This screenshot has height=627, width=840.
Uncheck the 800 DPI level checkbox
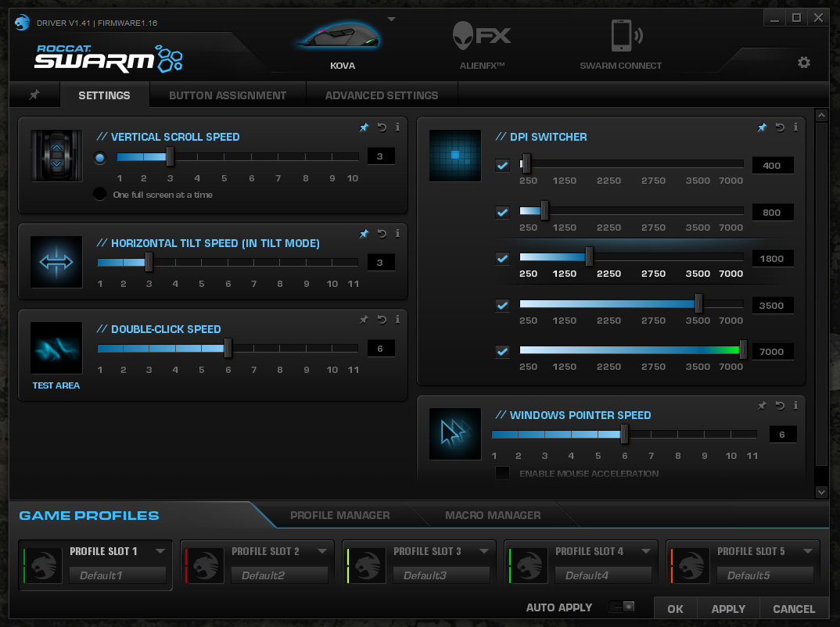502,213
